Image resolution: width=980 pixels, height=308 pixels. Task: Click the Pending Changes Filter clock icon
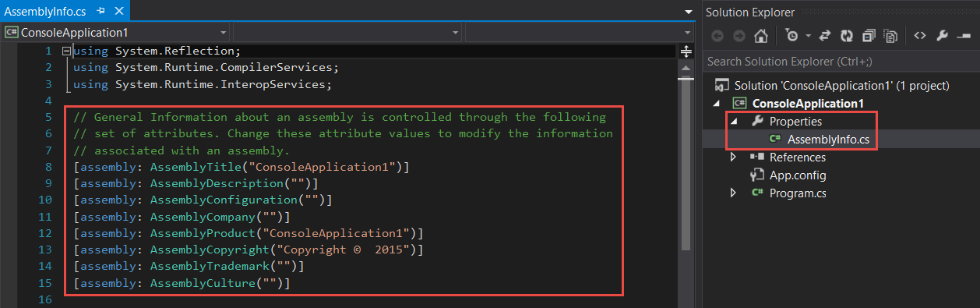(x=792, y=36)
